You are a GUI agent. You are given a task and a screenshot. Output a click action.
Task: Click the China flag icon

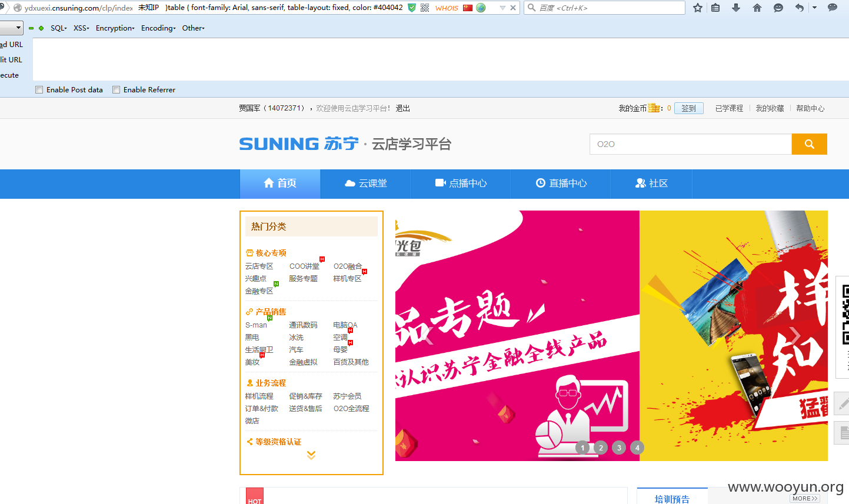[468, 8]
